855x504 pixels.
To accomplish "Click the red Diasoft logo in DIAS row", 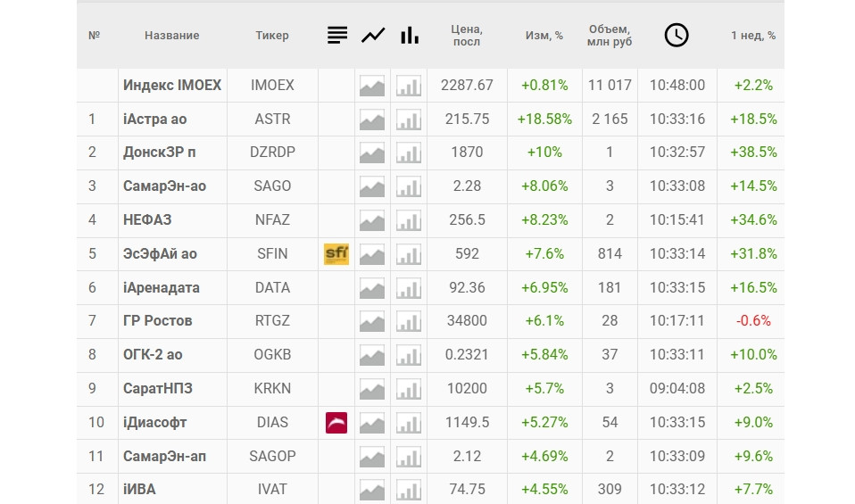I will [x=336, y=423].
